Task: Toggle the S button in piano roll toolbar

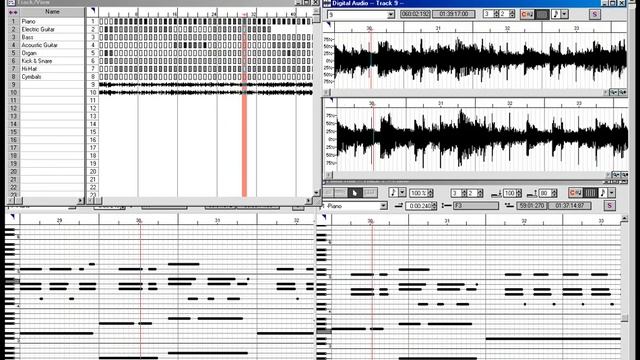Action: point(609,206)
